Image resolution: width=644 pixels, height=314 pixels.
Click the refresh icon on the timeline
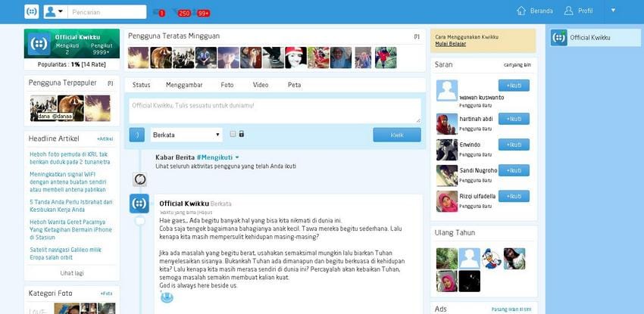140,179
